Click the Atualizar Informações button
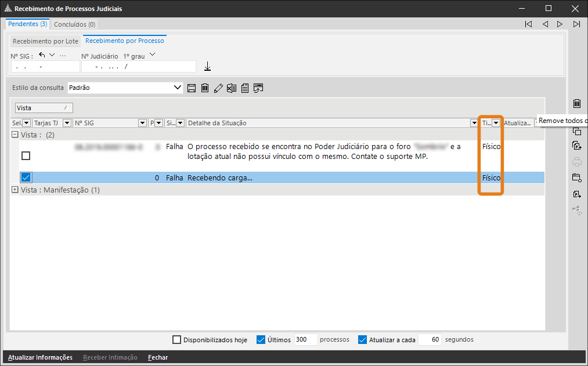Screen dimensions: 588x366 40,357
